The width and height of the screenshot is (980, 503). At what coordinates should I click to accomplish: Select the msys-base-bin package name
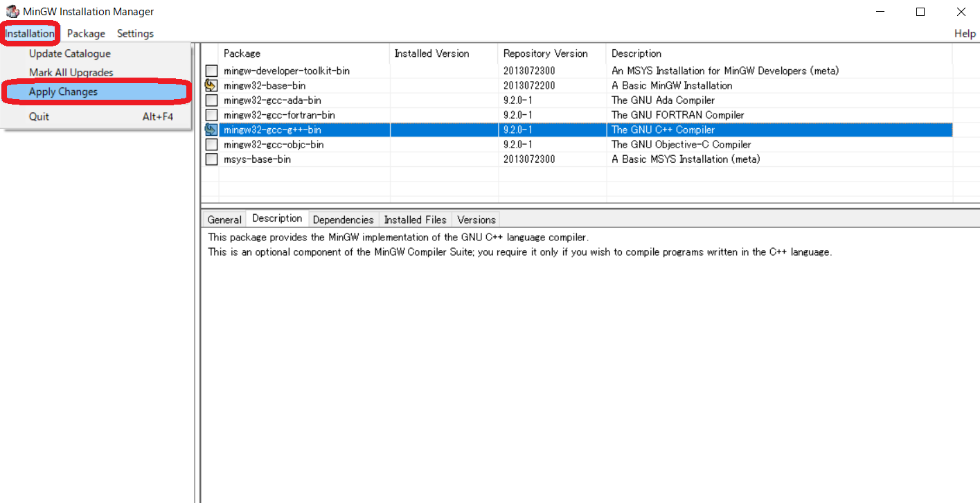point(257,159)
